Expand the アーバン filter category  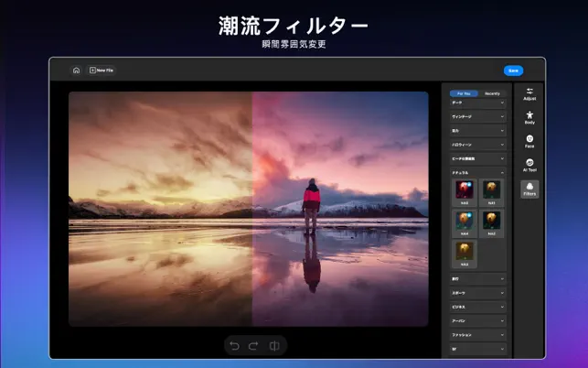pyautogui.click(x=477, y=321)
